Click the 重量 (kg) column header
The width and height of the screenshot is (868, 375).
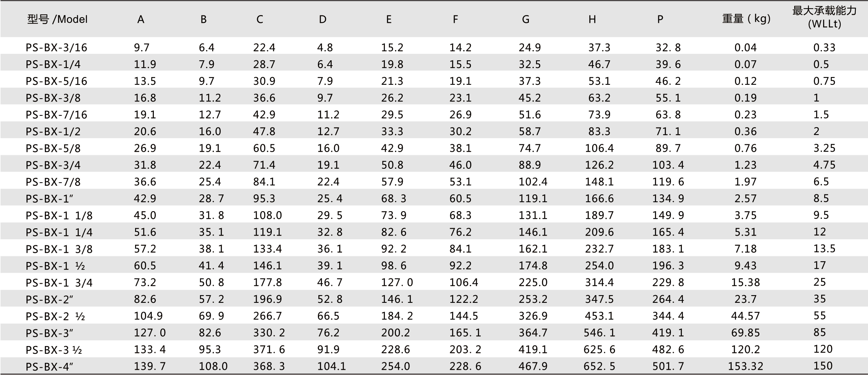(746, 19)
